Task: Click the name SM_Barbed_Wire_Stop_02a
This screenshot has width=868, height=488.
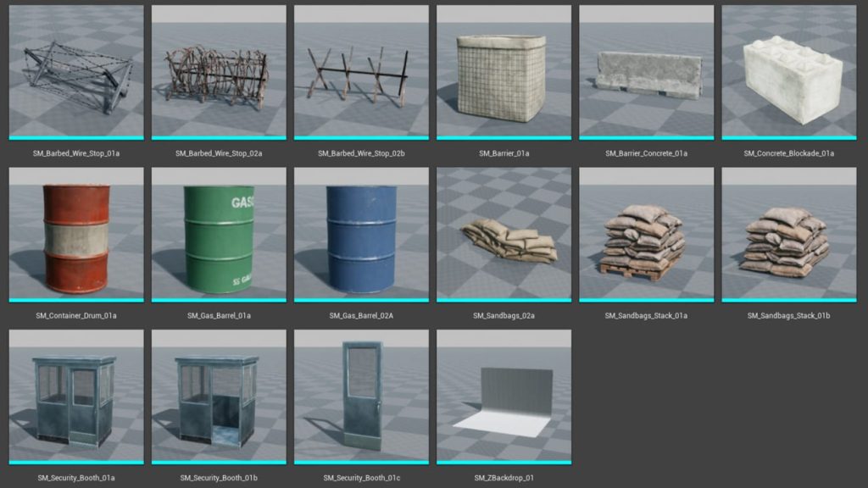Action: [x=219, y=153]
